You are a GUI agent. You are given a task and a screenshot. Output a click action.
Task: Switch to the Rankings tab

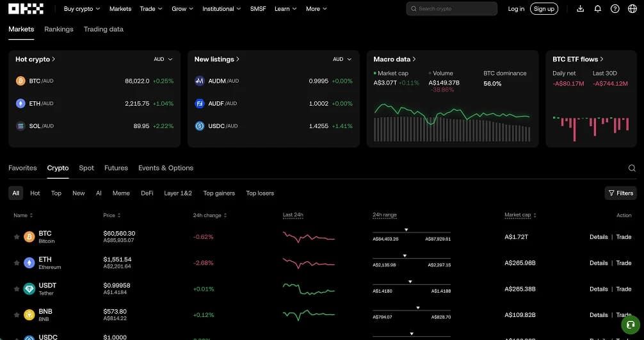tap(59, 29)
